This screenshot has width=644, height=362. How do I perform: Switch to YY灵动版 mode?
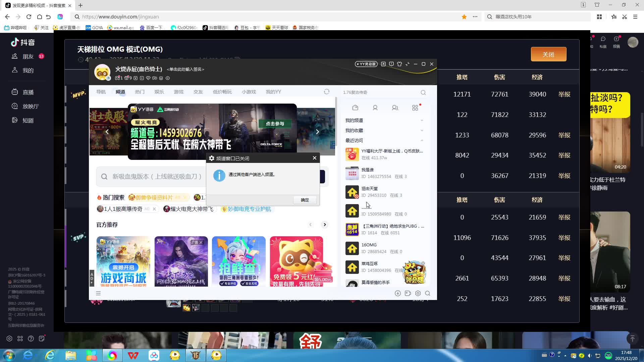(x=366, y=64)
